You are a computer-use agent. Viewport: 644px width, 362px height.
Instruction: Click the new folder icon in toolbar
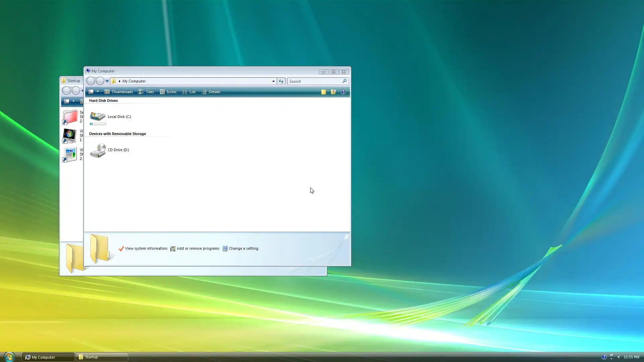click(324, 92)
